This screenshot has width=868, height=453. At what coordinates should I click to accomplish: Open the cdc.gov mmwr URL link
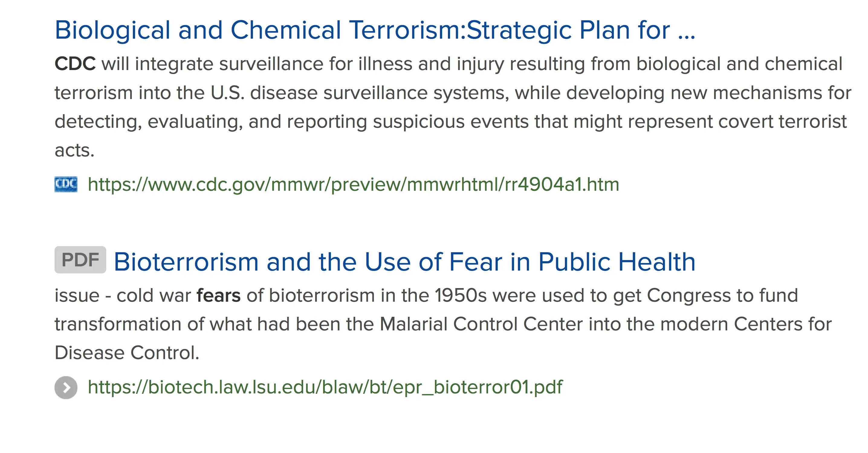353,185
